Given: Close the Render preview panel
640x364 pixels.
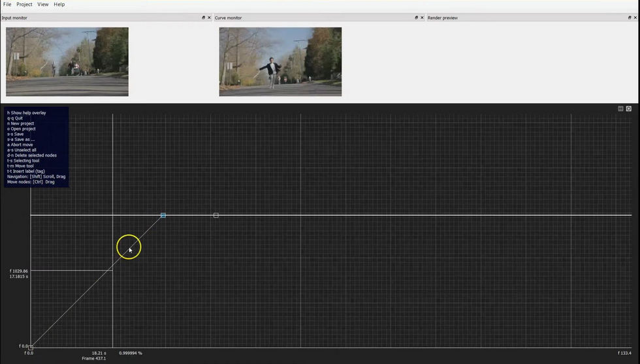Looking at the screenshot, I should tap(635, 18).
